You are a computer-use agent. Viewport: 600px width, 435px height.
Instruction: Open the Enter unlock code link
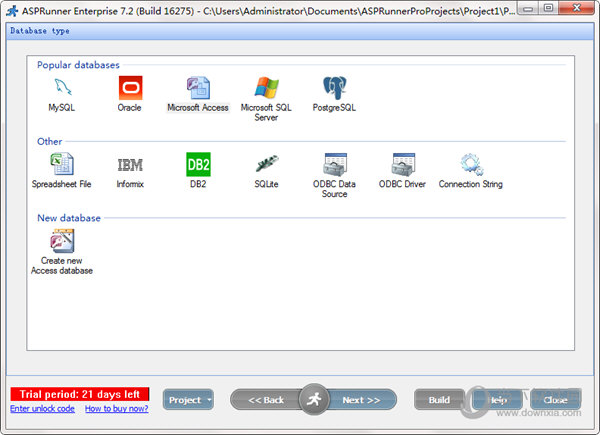42,409
